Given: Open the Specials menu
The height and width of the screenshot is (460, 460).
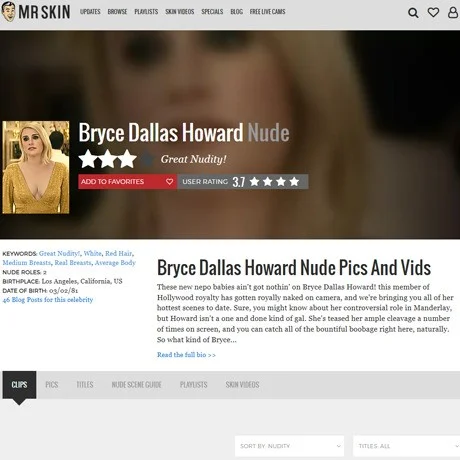Looking at the screenshot, I should [212, 12].
